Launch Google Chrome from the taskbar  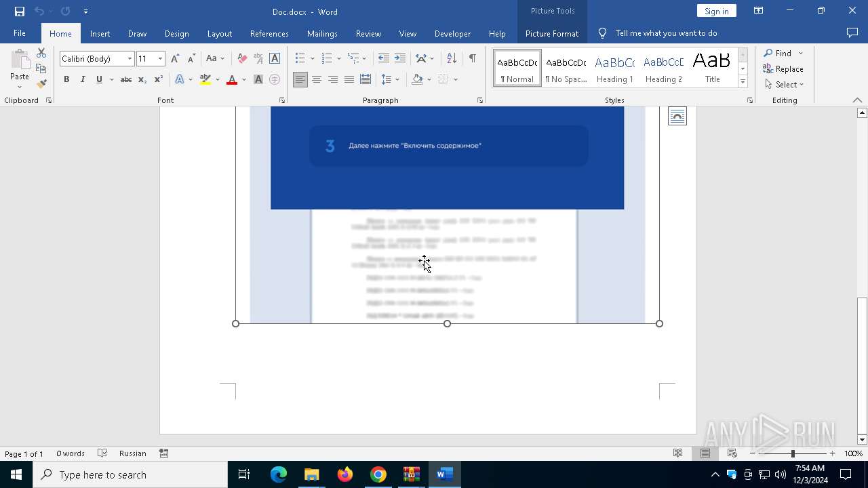click(378, 474)
